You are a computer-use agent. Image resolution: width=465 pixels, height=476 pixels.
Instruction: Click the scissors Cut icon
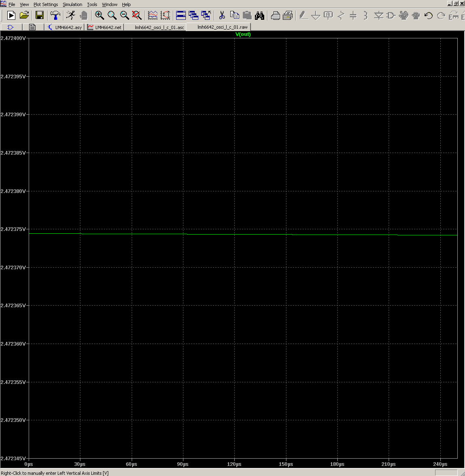pyautogui.click(x=222, y=15)
